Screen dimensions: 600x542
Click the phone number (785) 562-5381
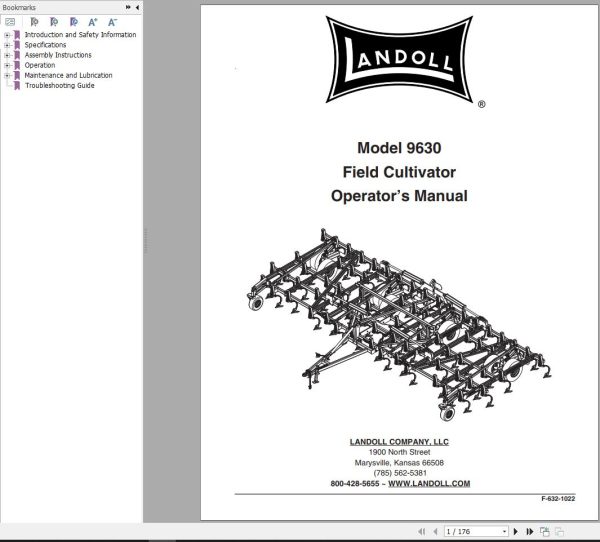(x=400, y=473)
